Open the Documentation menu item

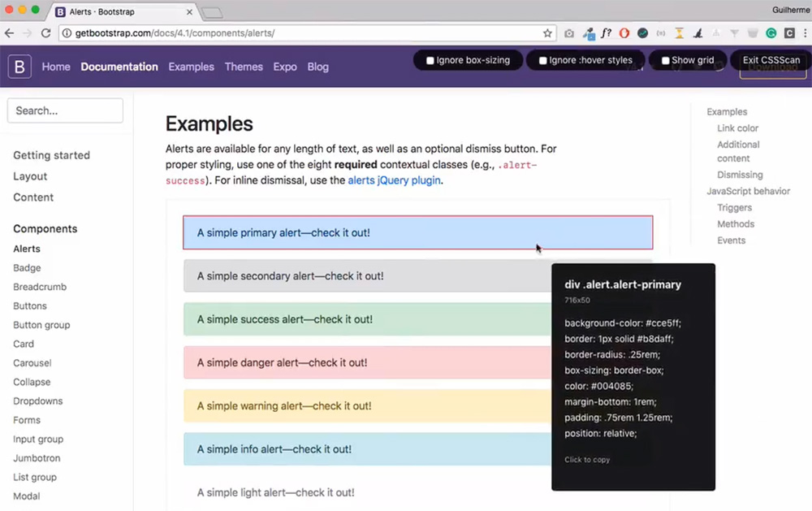click(x=119, y=67)
